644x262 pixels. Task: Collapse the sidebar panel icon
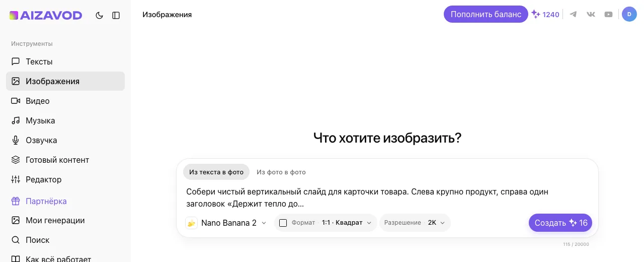pos(116,16)
